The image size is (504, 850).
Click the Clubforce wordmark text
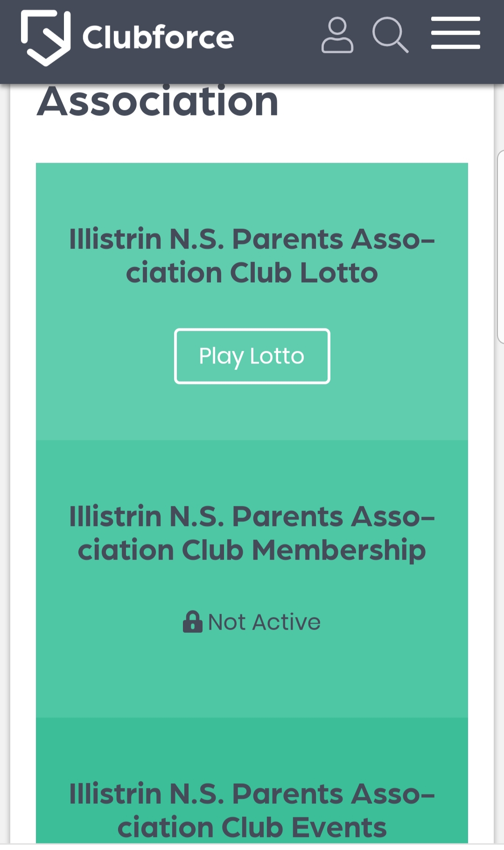point(158,37)
